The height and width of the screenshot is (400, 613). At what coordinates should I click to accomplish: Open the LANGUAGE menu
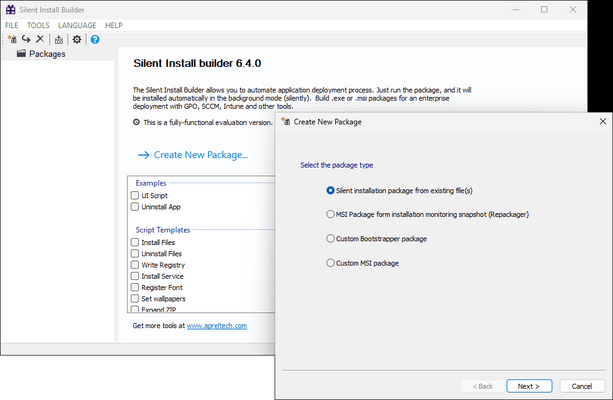pos(77,24)
